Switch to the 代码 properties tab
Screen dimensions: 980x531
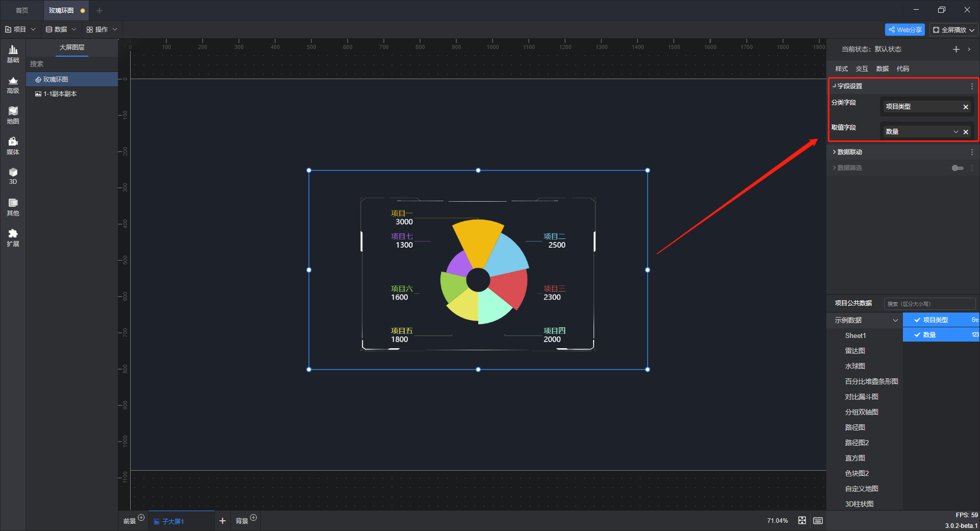tap(903, 69)
